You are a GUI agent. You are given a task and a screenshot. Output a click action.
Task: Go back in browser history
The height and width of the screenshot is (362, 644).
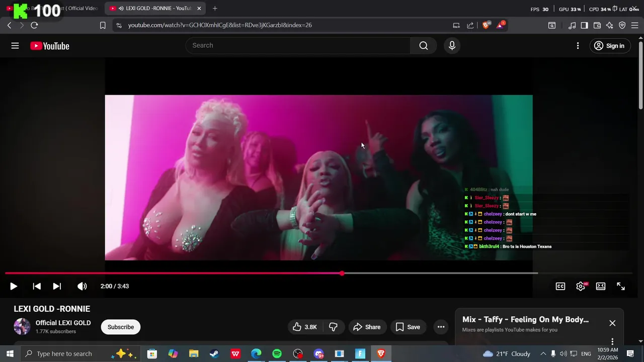click(9, 25)
